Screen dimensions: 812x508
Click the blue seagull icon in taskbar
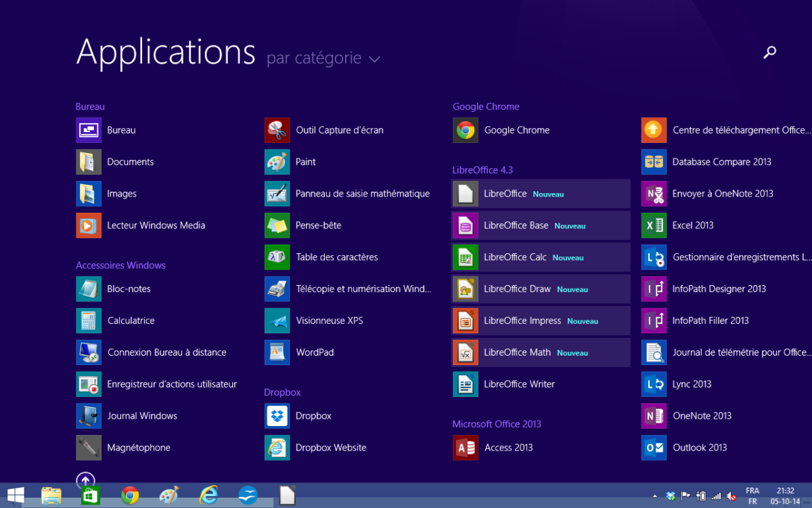(x=248, y=496)
